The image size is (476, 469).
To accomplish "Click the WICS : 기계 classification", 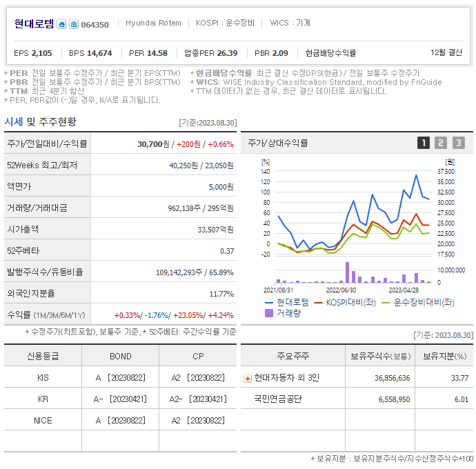I will pyautogui.click(x=290, y=23).
